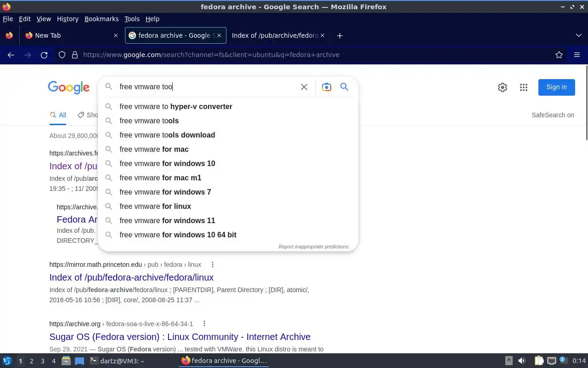Click SafeSearch on label

[553, 115]
